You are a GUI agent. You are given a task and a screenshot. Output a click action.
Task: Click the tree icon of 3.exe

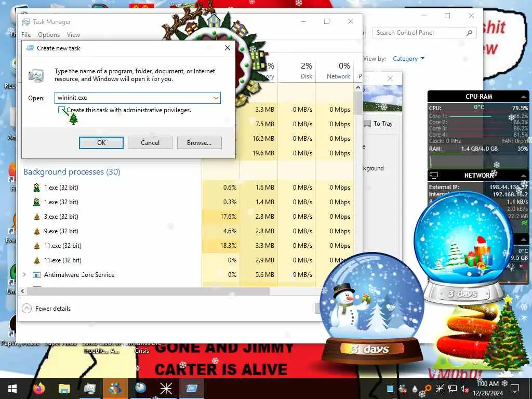[37, 217]
